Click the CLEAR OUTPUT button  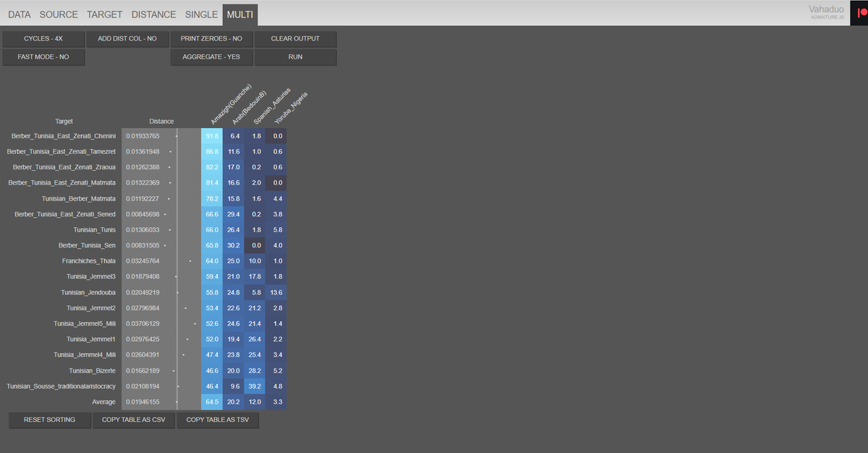(295, 38)
